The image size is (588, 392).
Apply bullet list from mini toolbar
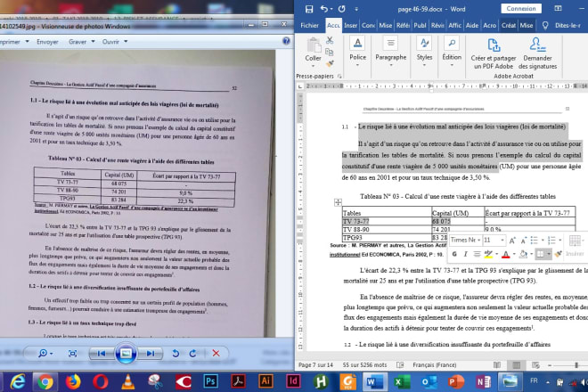[534, 241]
